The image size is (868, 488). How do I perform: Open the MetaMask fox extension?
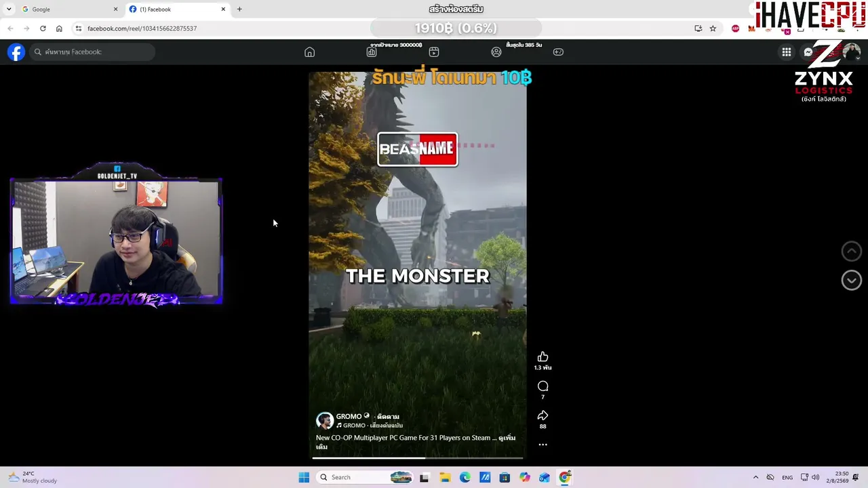click(751, 28)
